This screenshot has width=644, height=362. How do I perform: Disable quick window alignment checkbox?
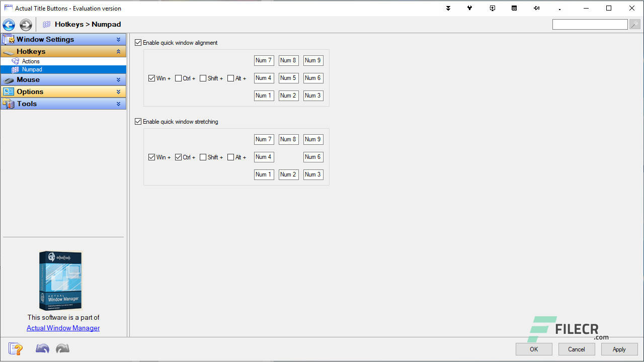click(138, 43)
